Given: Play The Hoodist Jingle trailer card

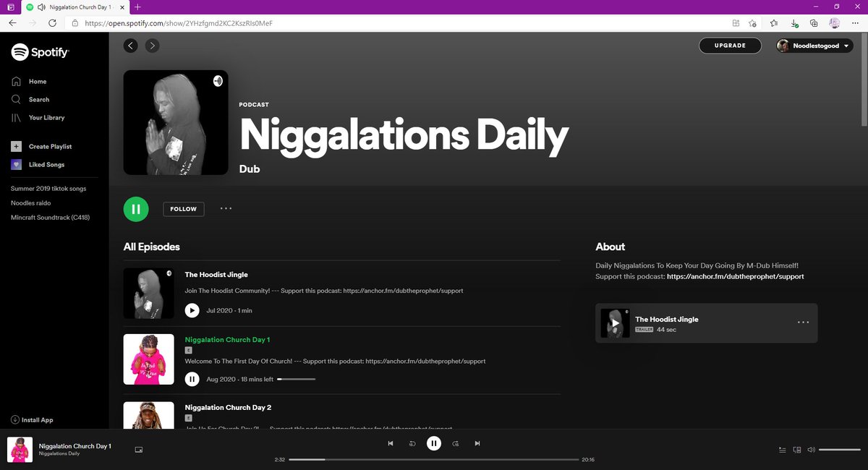Looking at the screenshot, I should [x=615, y=323].
